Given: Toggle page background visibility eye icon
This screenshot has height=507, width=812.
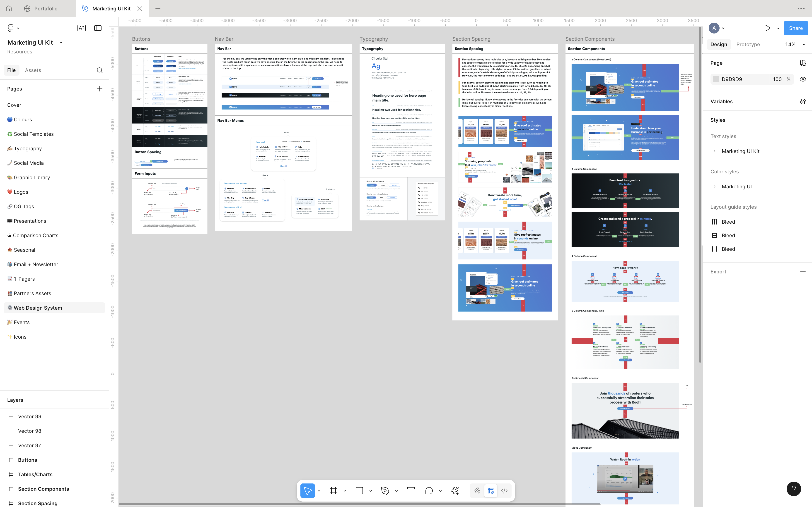Looking at the screenshot, I should 803,79.
